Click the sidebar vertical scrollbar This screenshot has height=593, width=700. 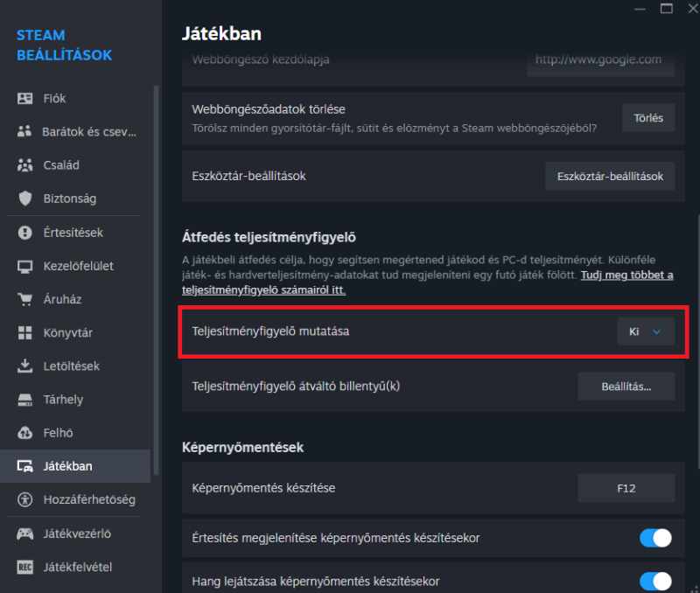[x=156, y=280]
